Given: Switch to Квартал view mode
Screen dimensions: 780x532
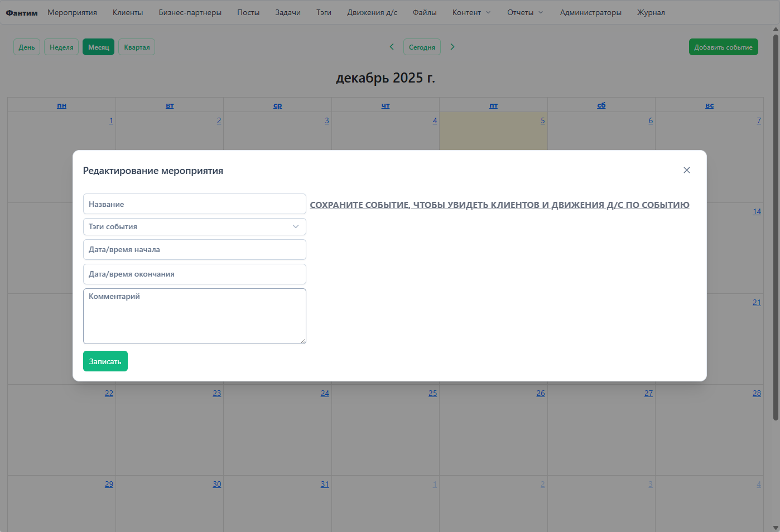Looking at the screenshot, I should (136, 47).
